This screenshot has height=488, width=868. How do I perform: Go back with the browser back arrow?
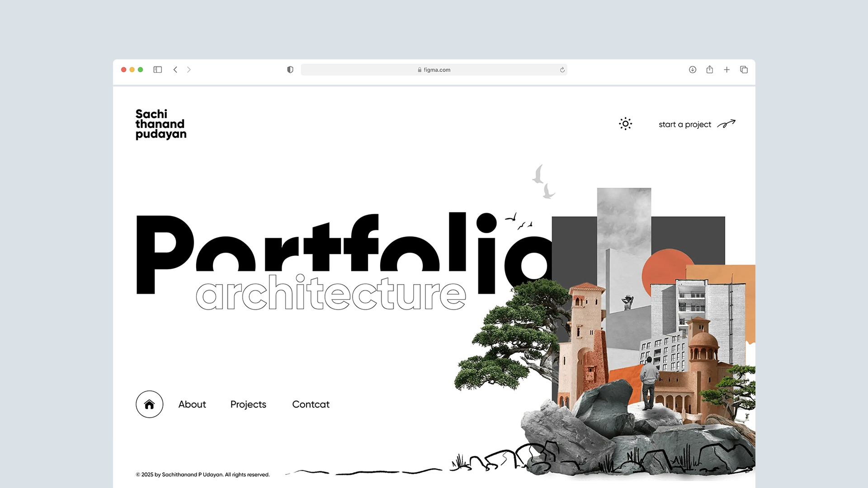tap(175, 70)
